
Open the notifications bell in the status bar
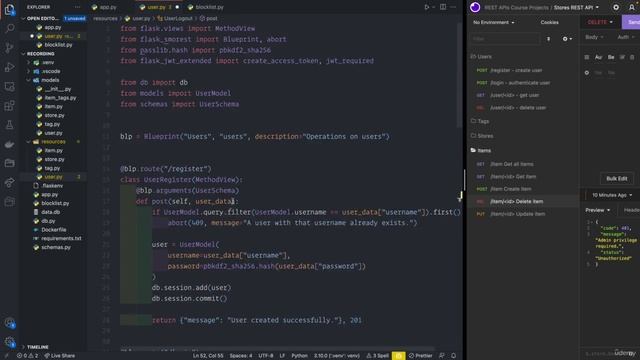pos(453,356)
